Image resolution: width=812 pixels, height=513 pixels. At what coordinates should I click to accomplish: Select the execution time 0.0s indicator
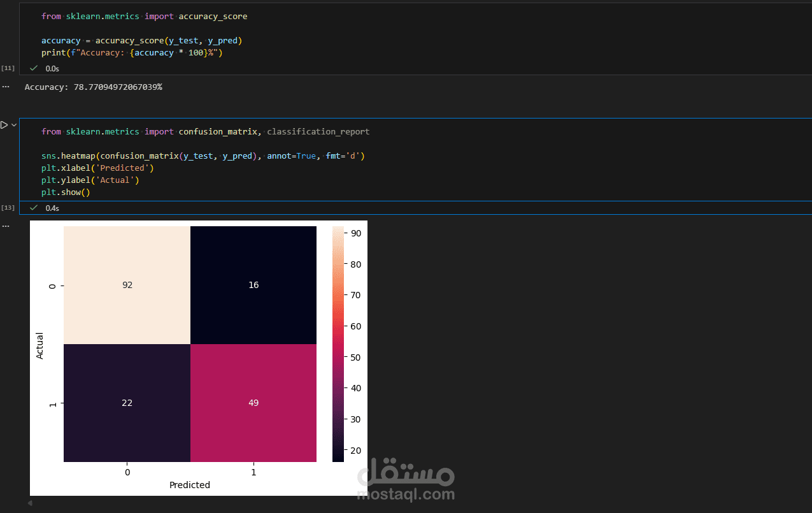52,68
